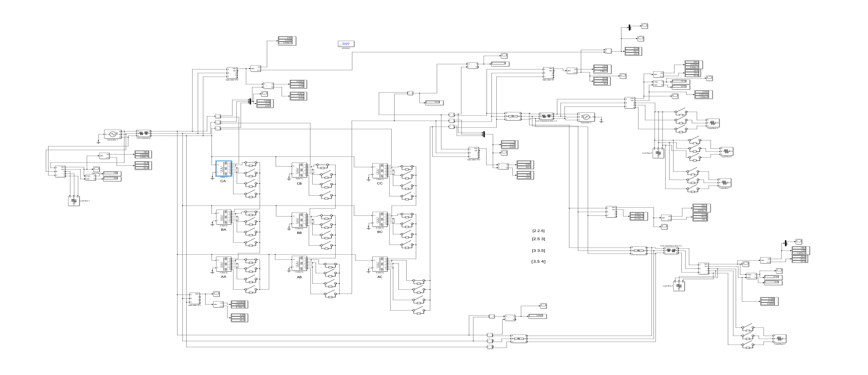
Task: Select the Load Bus 7 block
Action: tap(724, 183)
